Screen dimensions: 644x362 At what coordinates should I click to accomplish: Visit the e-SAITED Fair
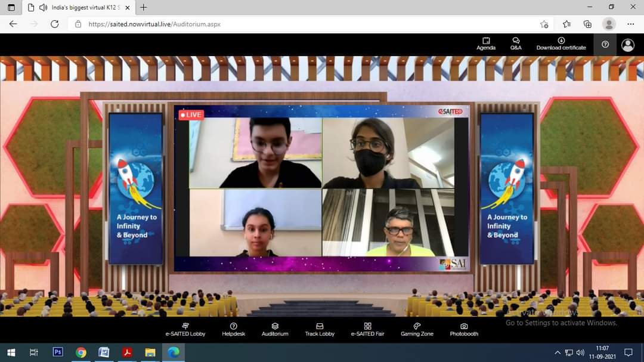click(367, 330)
